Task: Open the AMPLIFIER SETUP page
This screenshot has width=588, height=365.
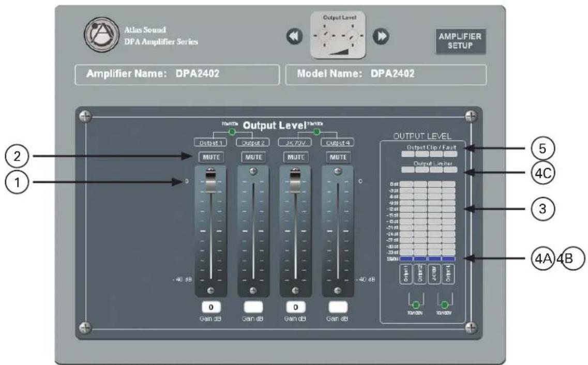Action: (460, 41)
